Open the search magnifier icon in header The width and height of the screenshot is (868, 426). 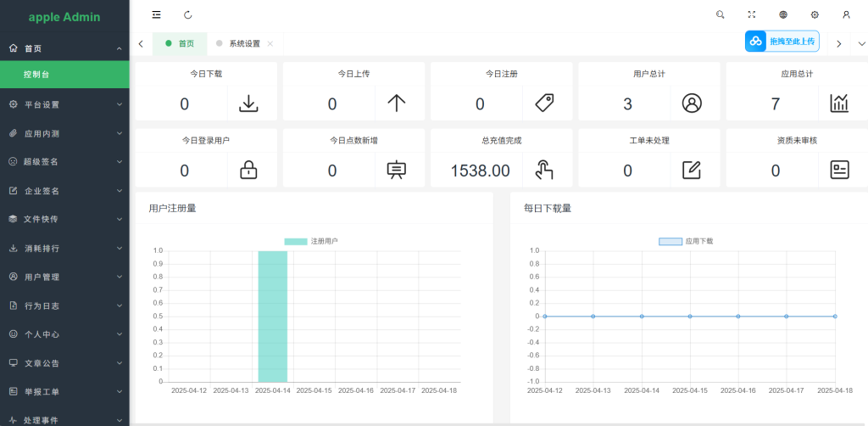(721, 15)
